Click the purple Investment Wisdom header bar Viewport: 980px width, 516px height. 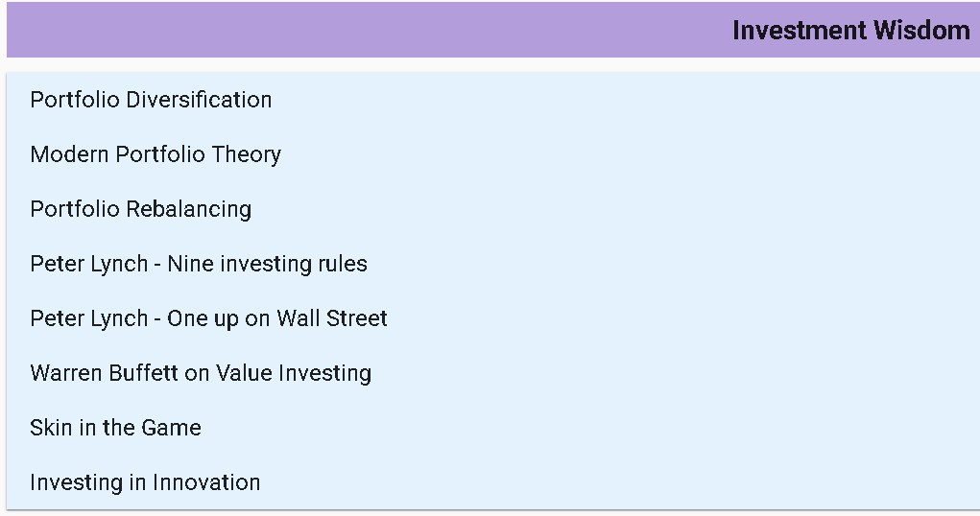[384, 31]
